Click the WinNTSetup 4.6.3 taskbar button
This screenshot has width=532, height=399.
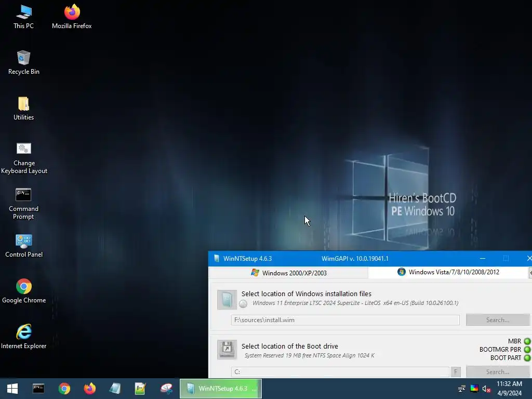click(220, 389)
